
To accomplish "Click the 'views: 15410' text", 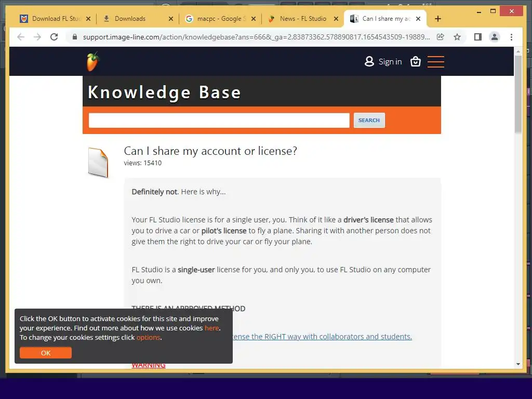I will (x=142, y=163).
